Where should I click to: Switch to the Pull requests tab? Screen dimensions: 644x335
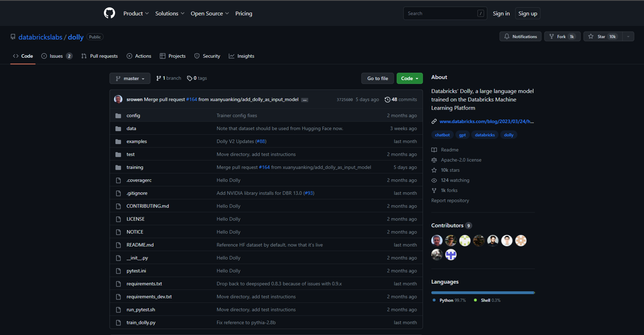click(99, 56)
